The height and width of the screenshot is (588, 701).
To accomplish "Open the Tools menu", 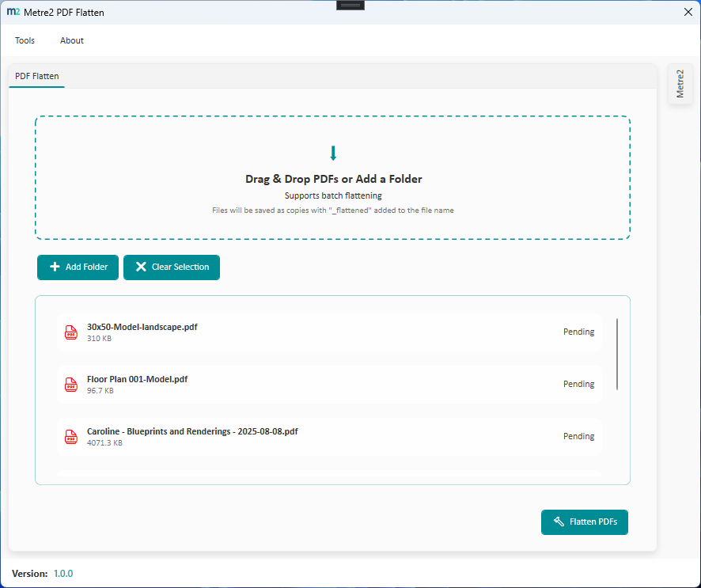I will [x=25, y=40].
